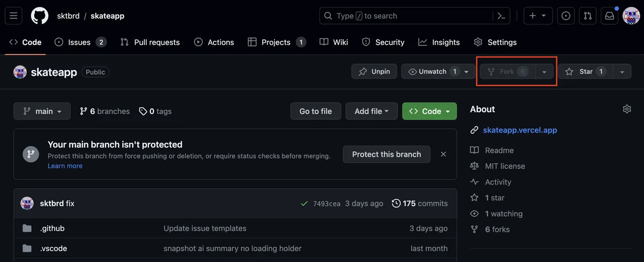
Task: Open the Wiki tab
Action: pyautogui.click(x=334, y=42)
